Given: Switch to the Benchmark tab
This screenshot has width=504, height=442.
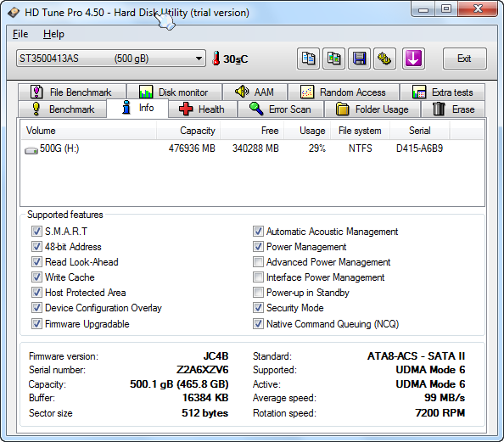Looking at the screenshot, I should (62, 109).
